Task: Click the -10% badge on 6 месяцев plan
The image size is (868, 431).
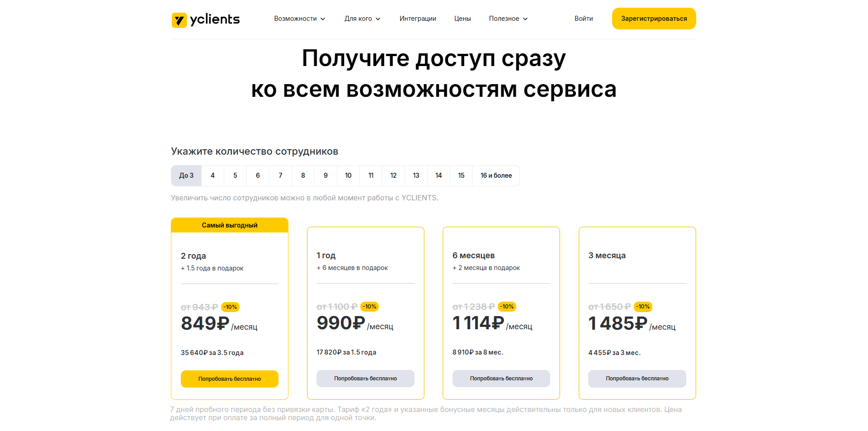Action: click(x=507, y=306)
